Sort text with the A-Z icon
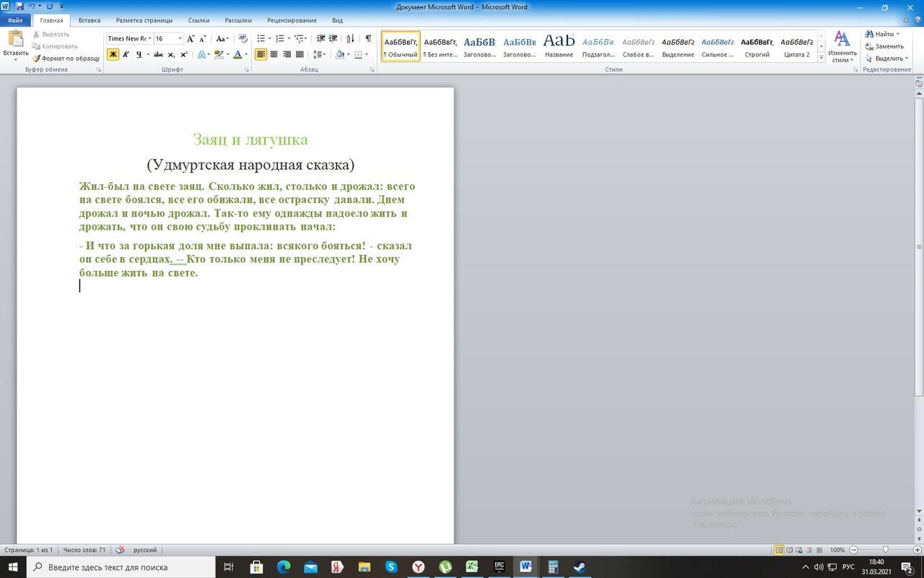Screen dimensions: 924x578 coord(350,39)
